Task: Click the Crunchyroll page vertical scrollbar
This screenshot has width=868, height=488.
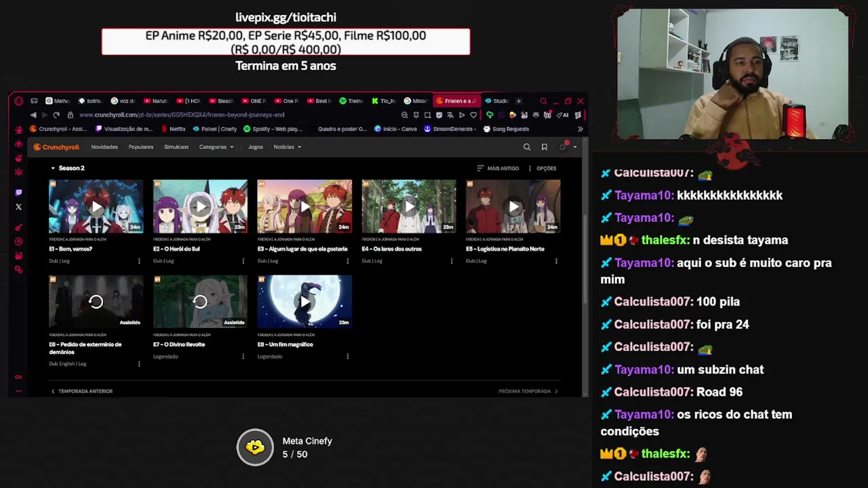Action: pos(585,258)
